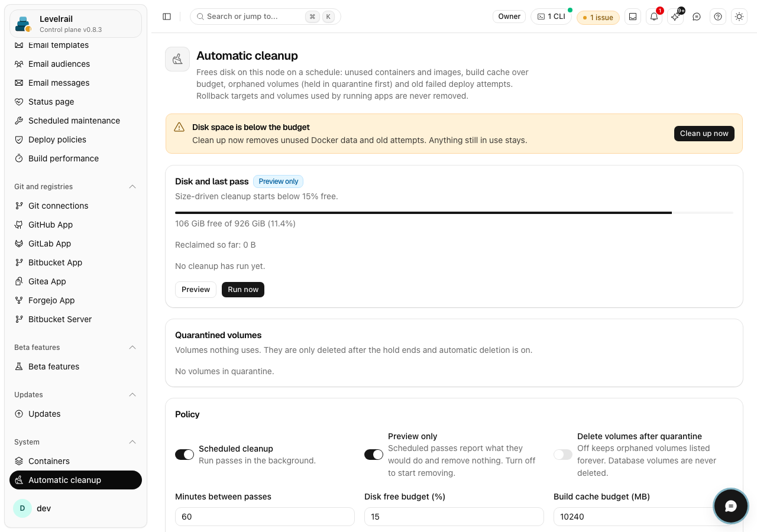
Task: Open Scheduled maintenance in sidebar
Action: 76,121
